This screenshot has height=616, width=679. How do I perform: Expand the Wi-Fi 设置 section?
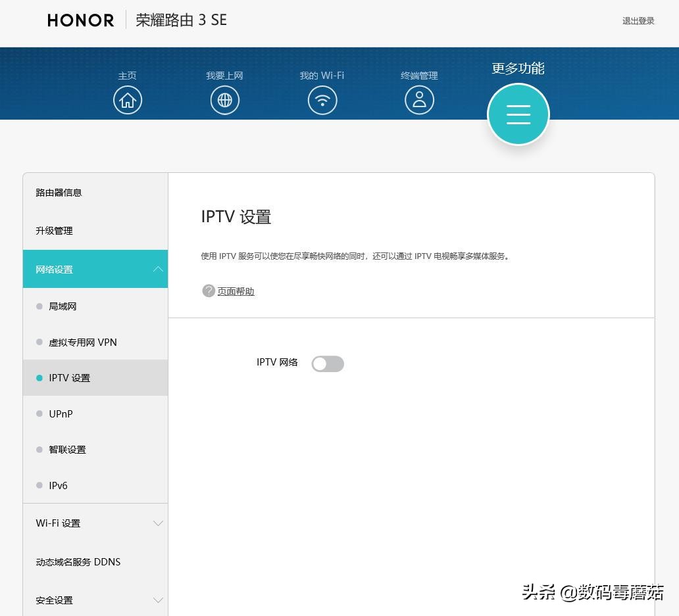[x=95, y=523]
